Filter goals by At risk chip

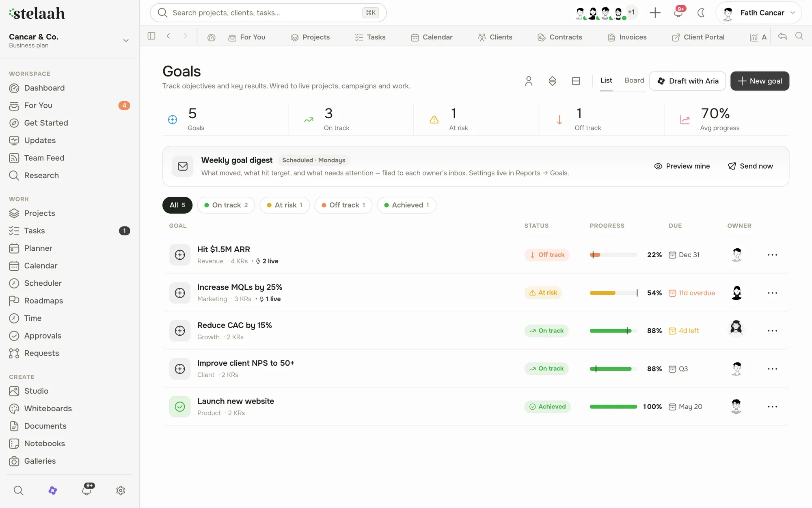[x=284, y=205]
